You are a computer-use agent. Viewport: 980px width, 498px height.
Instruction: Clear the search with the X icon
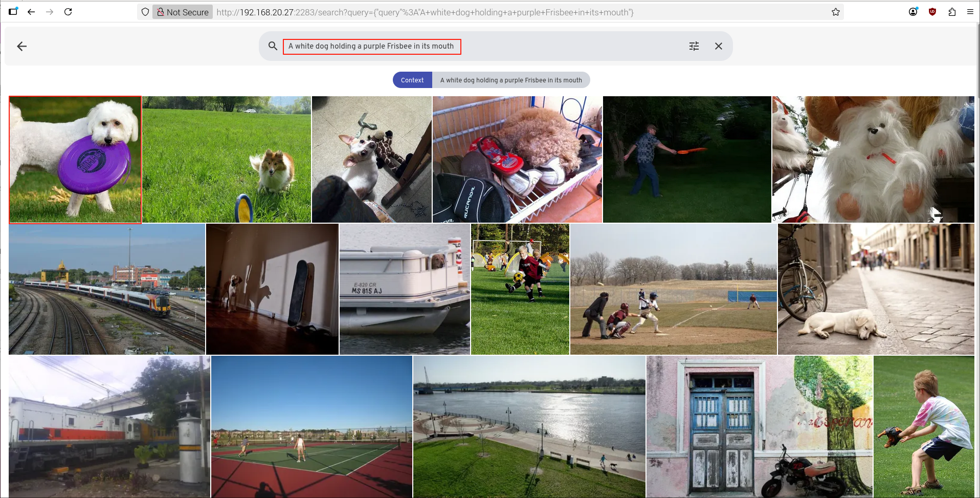pos(718,46)
